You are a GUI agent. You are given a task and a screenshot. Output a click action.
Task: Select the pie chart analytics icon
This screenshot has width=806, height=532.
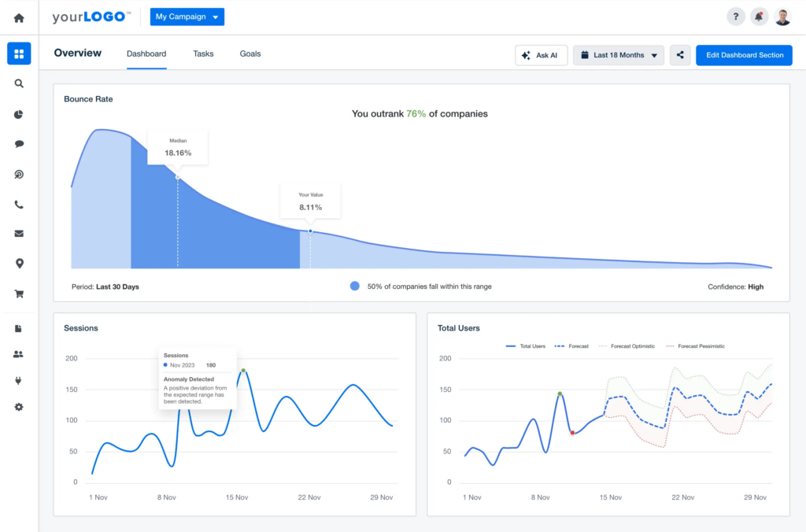coord(19,115)
